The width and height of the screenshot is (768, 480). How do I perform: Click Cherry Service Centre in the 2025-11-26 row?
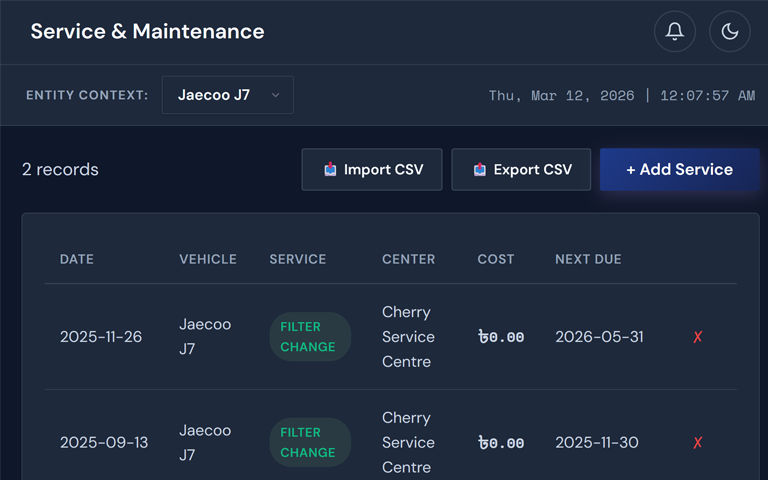click(408, 337)
